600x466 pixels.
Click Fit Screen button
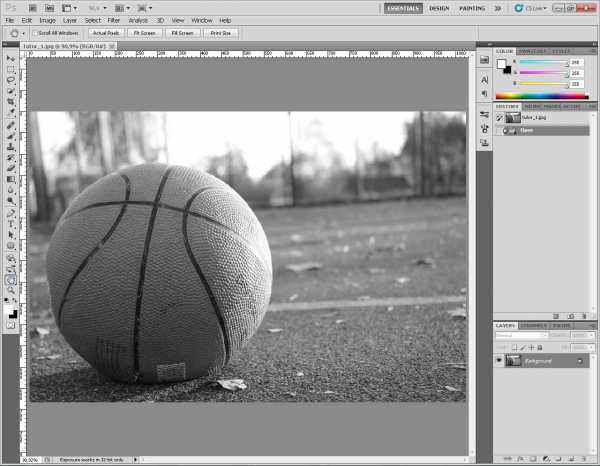145,33
